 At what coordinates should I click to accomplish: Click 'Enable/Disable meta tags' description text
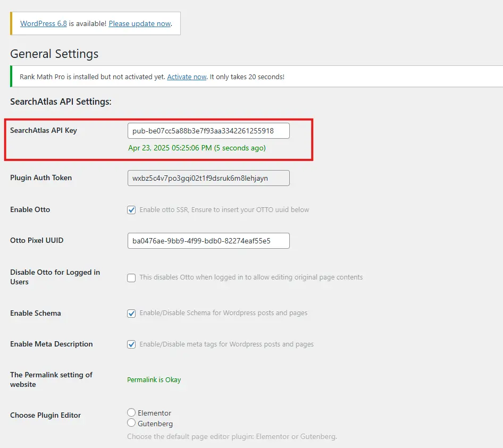pos(227,344)
